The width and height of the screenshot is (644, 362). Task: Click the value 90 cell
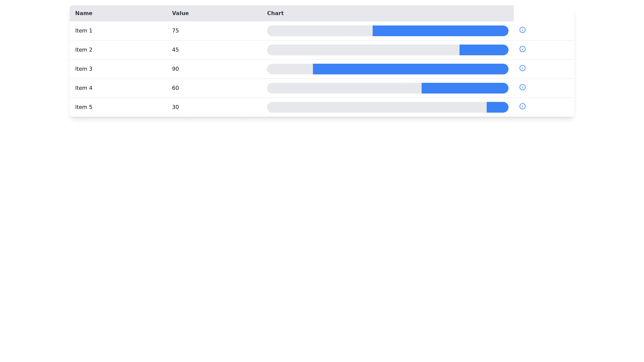click(x=175, y=69)
